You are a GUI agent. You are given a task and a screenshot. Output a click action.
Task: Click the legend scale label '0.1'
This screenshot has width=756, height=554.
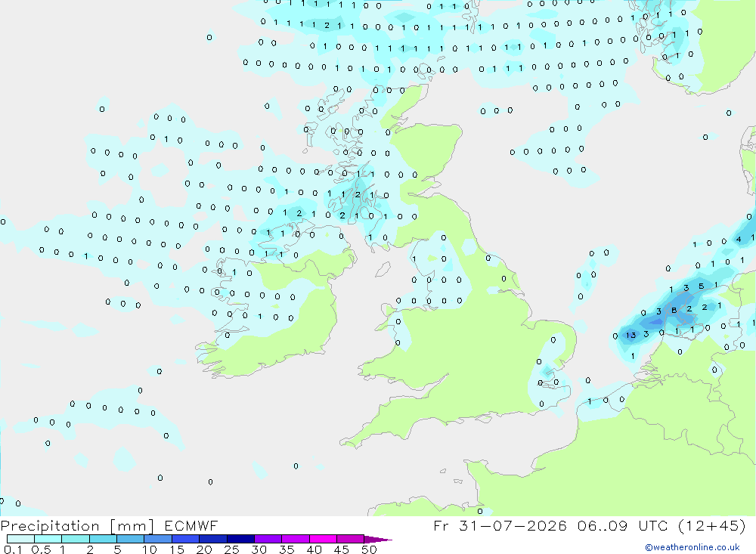tap(13, 549)
